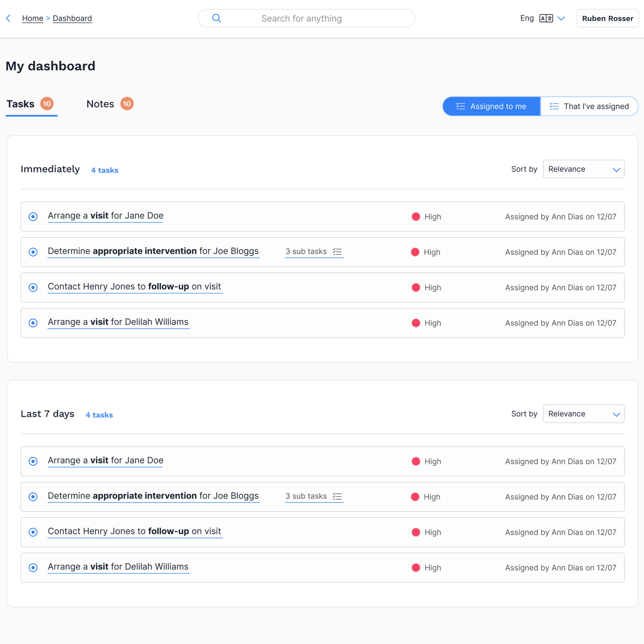Expand the Eng language chevron

[x=561, y=18]
